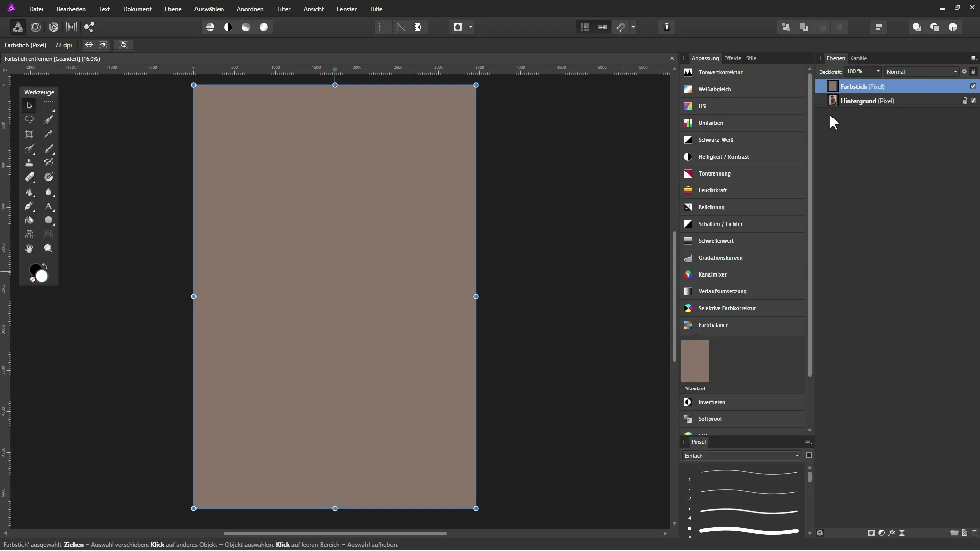Switch to the Liquify Persona
This screenshot has width=980, height=551.
(x=36, y=27)
